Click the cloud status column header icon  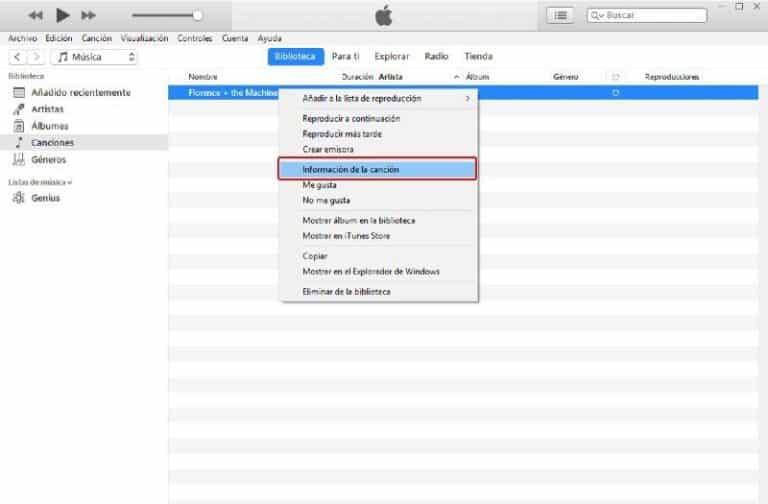point(615,77)
